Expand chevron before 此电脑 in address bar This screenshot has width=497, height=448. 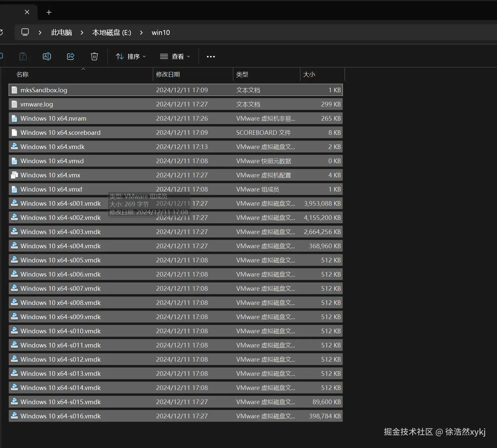click(x=40, y=32)
